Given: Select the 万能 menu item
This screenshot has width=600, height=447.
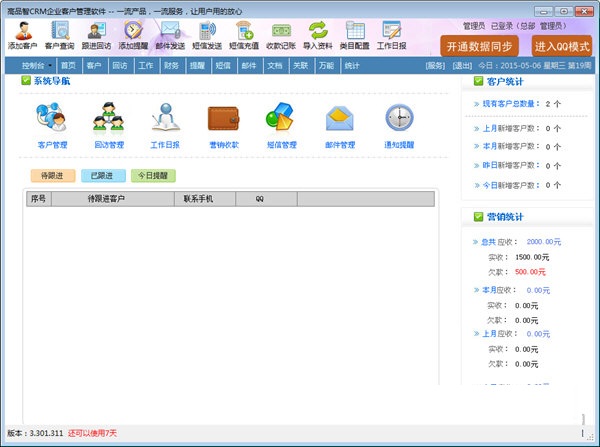Looking at the screenshot, I should [326, 66].
